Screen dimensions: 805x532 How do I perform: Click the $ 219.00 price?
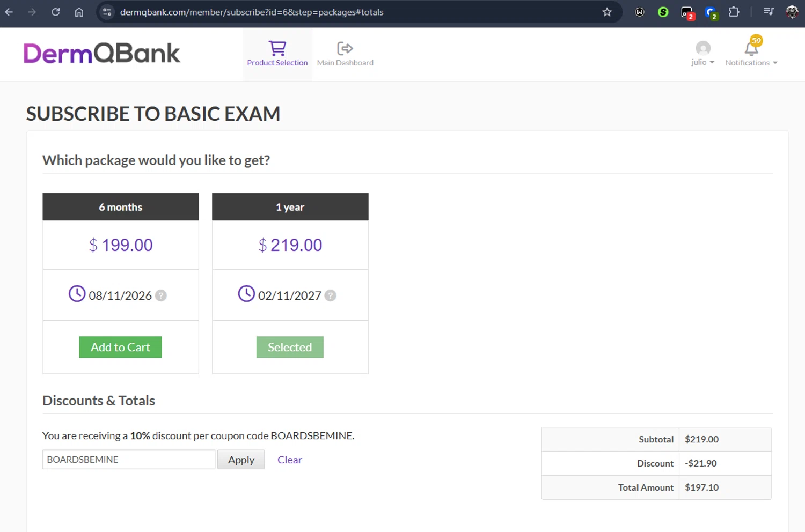point(290,245)
